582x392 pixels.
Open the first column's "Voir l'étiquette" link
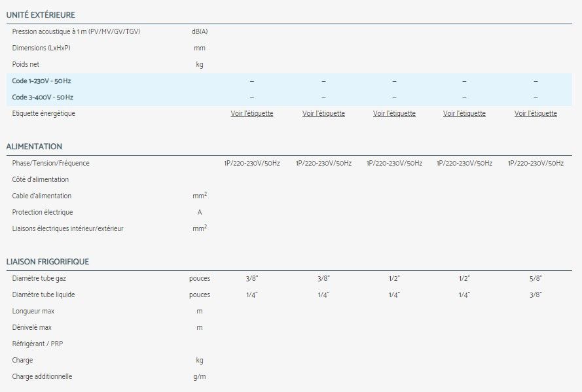(x=252, y=113)
